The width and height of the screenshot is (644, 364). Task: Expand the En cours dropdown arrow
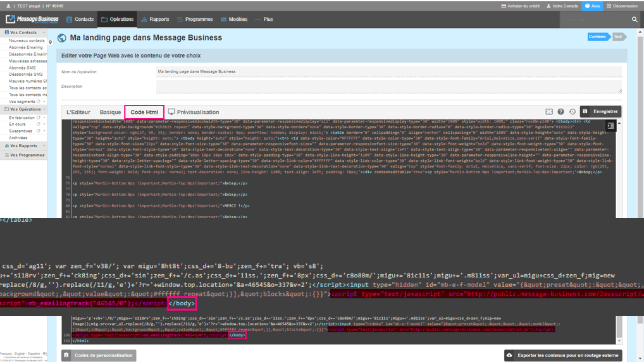click(44, 124)
